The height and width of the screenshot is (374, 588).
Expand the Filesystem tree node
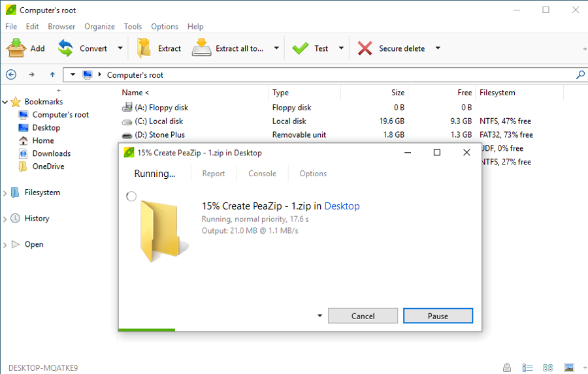click(5, 193)
